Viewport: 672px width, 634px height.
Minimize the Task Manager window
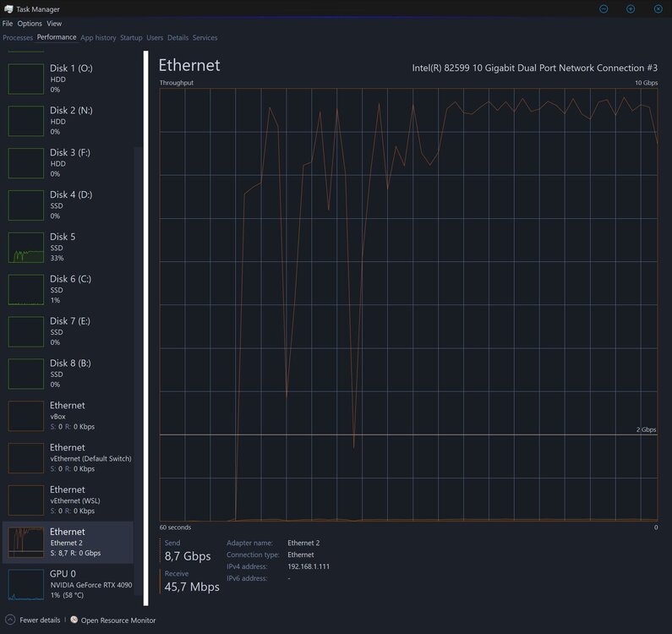(x=604, y=8)
